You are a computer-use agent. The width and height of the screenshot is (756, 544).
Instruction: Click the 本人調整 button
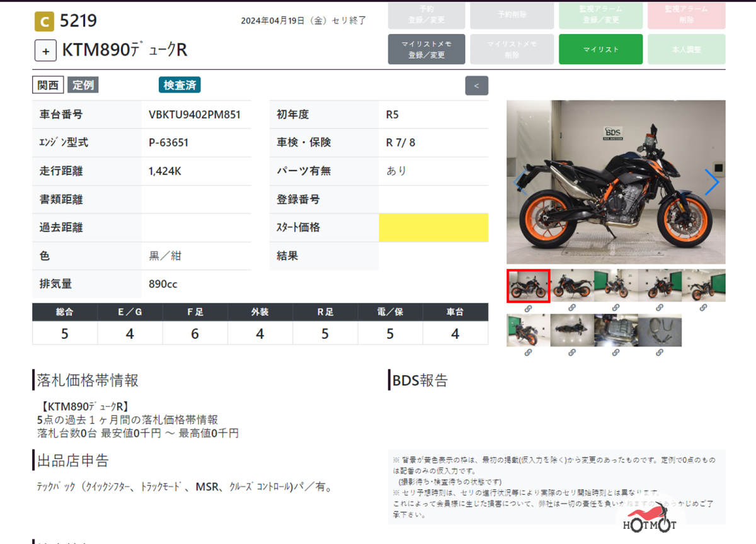tap(687, 49)
